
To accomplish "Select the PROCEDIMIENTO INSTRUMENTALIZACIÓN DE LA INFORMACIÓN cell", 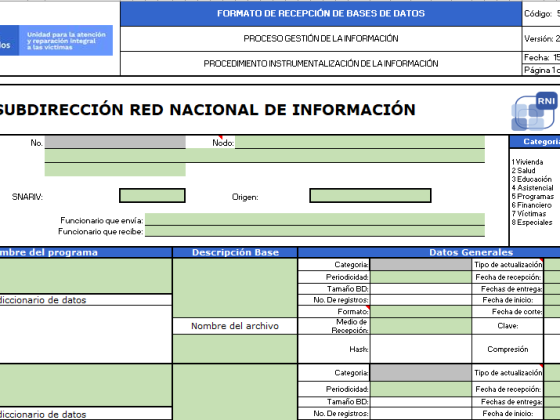I will click(321, 64).
